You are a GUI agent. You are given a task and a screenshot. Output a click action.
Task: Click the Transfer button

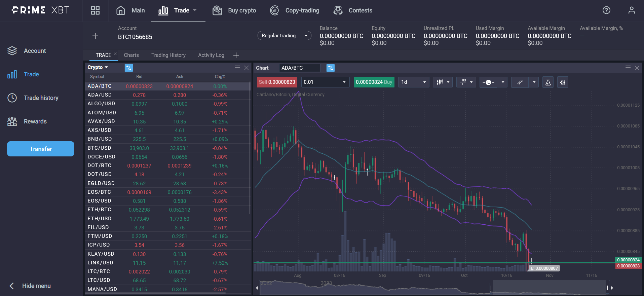[41, 149]
